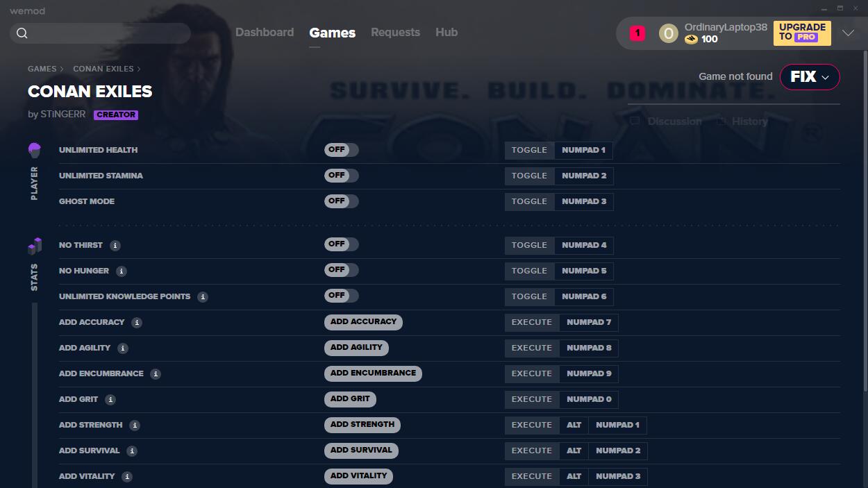This screenshot has width=868, height=488.
Task: Show info for Add Agility
Action: [x=123, y=348]
